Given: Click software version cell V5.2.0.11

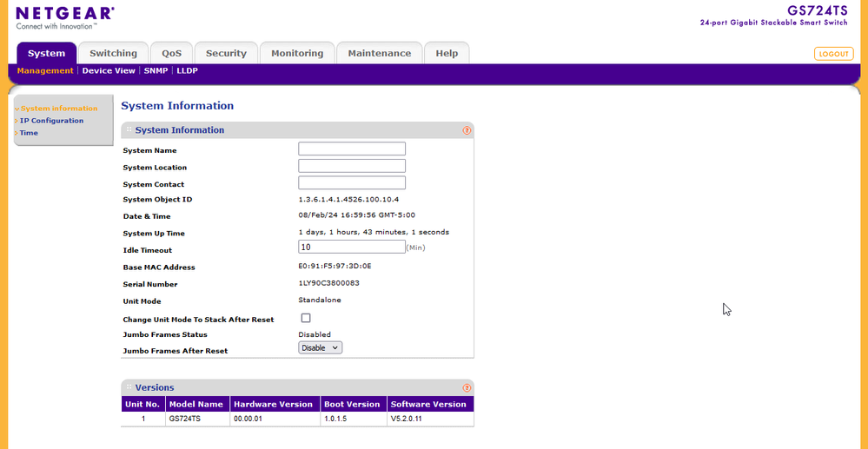Looking at the screenshot, I should coord(407,419).
